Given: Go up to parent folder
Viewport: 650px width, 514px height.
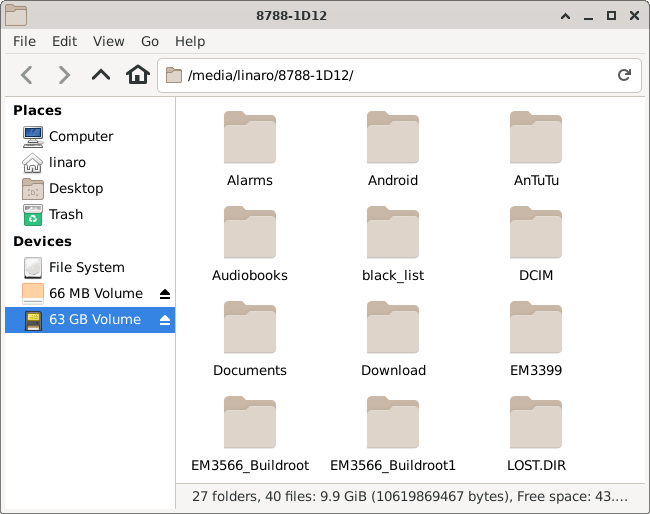Looking at the screenshot, I should [101, 75].
